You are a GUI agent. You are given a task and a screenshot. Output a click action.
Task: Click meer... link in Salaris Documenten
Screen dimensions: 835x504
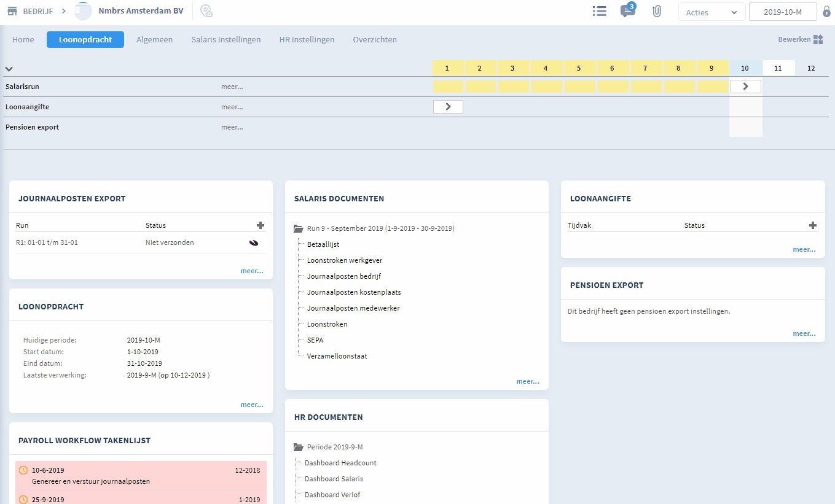tap(527, 381)
